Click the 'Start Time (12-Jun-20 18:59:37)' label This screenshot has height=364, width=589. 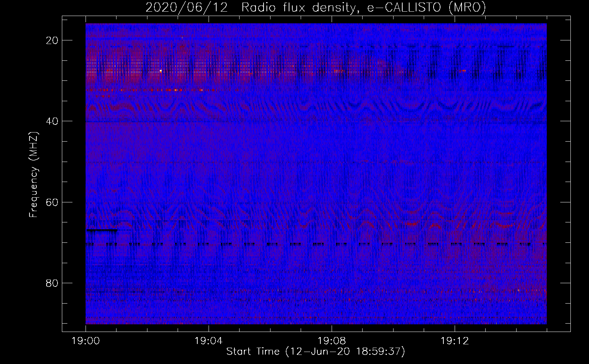click(x=316, y=352)
